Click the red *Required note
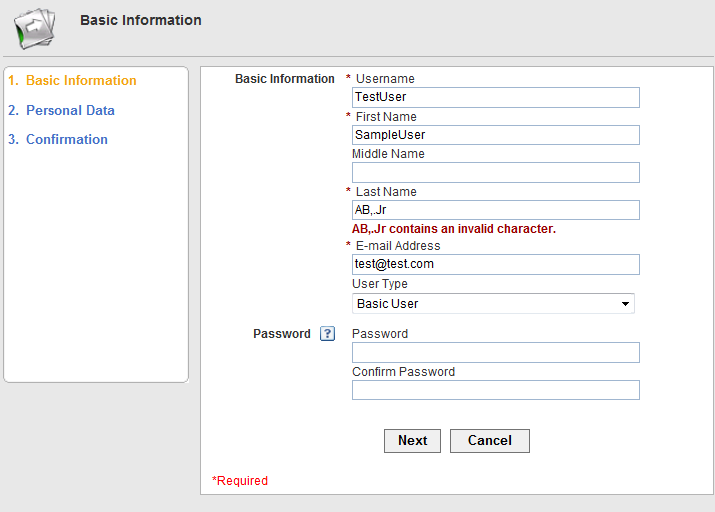715x512 pixels. click(x=240, y=481)
